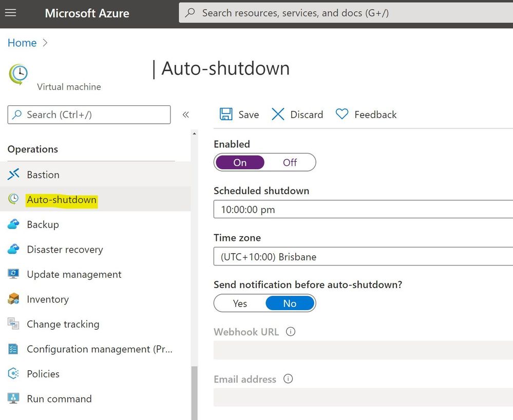The height and width of the screenshot is (420, 513).
Task: Click the Feedback button label
Action: tap(375, 114)
